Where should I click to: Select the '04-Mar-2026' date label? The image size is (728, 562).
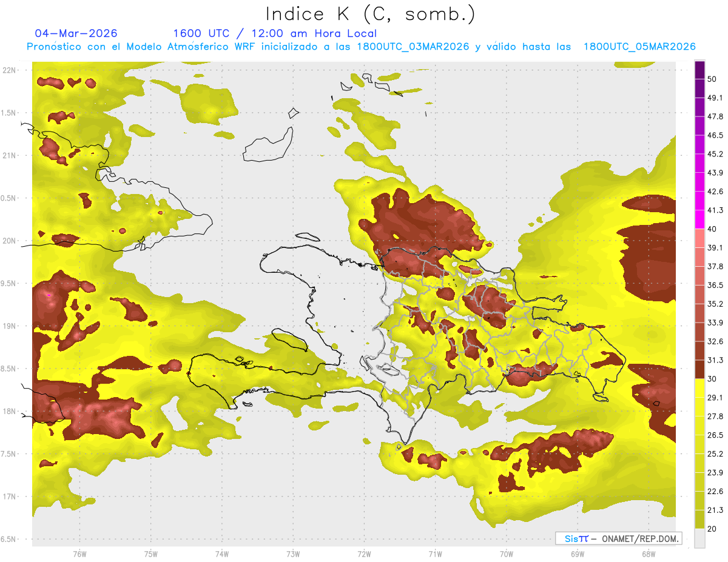coord(76,33)
